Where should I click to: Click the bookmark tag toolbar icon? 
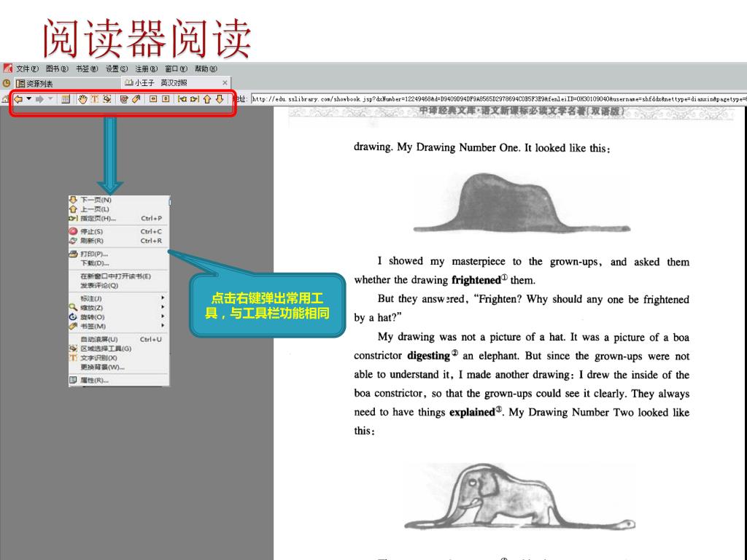[x=136, y=99]
